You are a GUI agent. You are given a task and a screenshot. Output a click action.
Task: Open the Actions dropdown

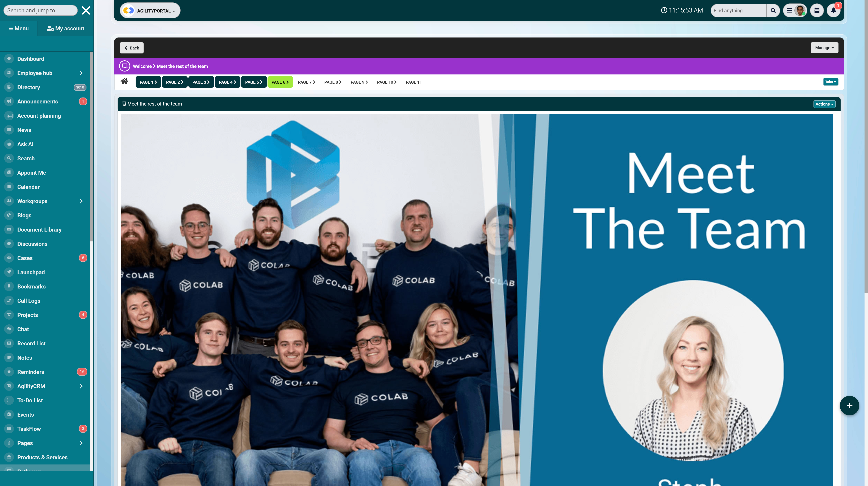point(824,104)
